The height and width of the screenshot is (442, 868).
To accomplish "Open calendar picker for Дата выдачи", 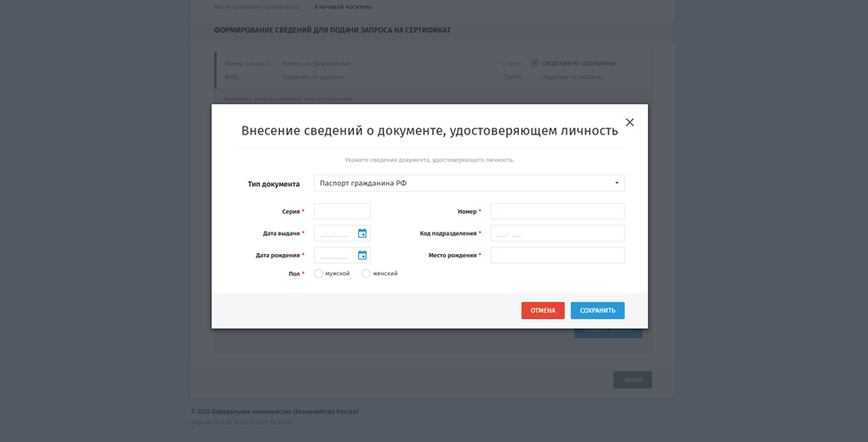I will pos(362,233).
